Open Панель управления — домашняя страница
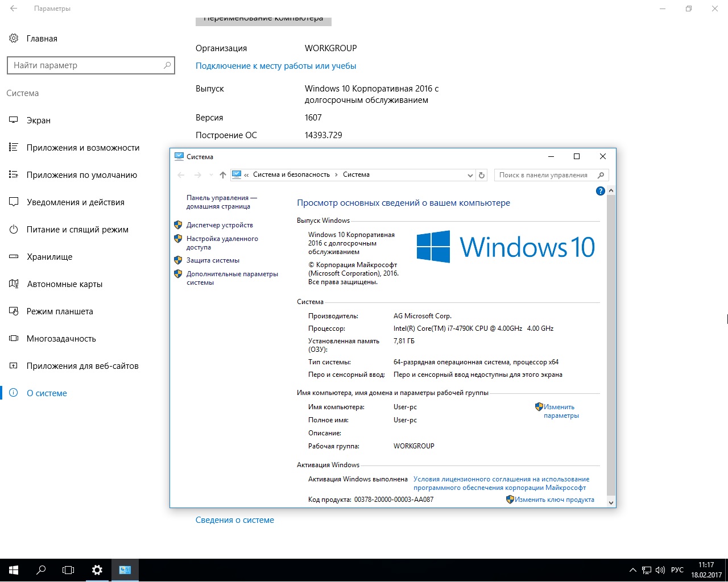Viewport: 728px width, 582px height. pyautogui.click(x=221, y=202)
